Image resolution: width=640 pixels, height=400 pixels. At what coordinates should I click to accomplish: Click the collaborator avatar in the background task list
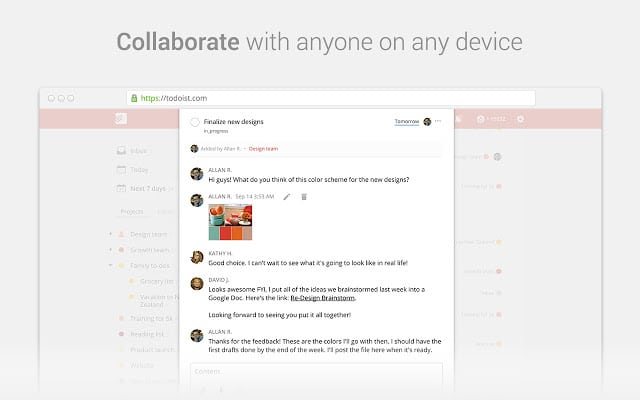497,157
